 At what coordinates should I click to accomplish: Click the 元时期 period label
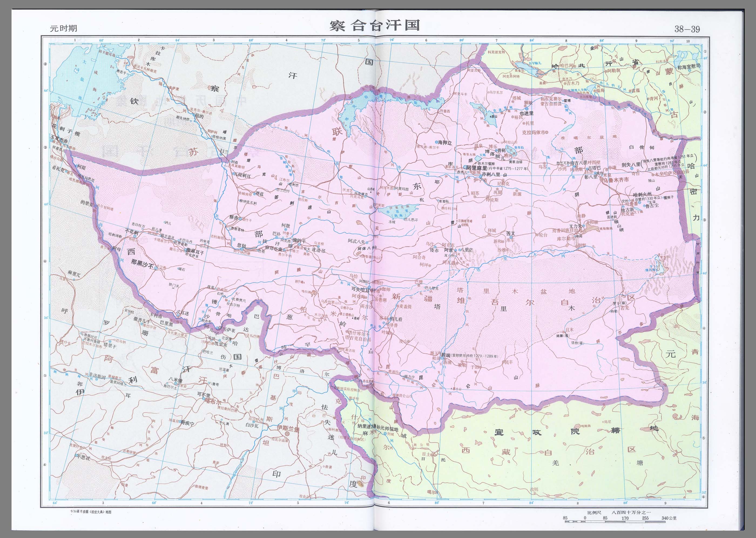pyautogui.click(x=63, y=29)
